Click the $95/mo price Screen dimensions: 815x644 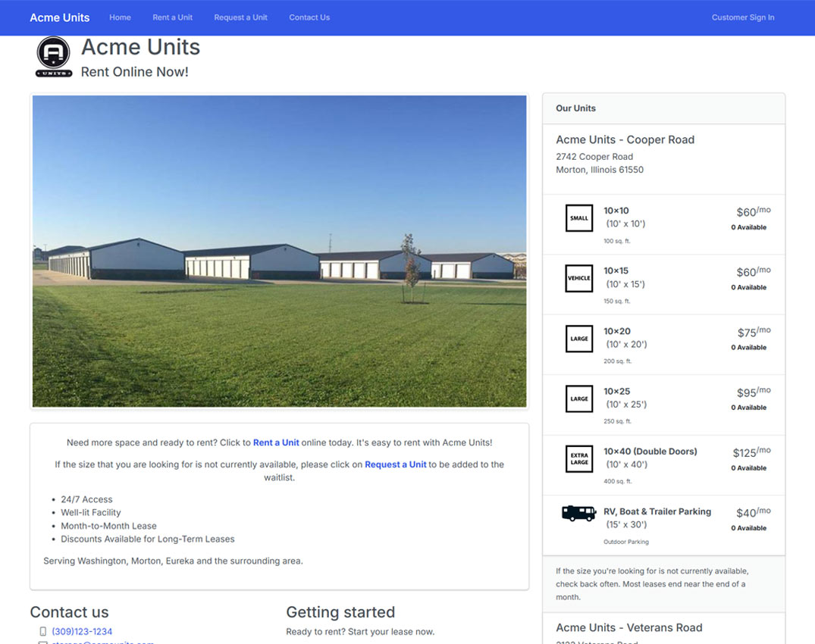pos(754,392)
